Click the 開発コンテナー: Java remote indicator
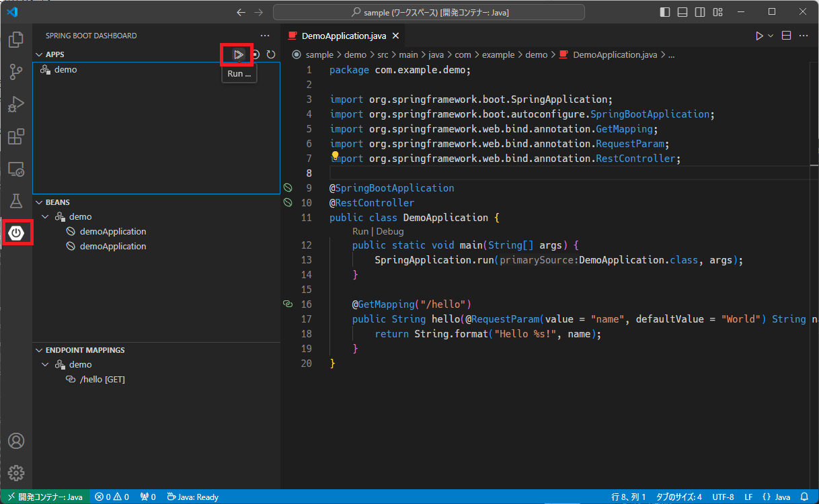This screenshot has height=504, width=819. click(x=44, y=497)
